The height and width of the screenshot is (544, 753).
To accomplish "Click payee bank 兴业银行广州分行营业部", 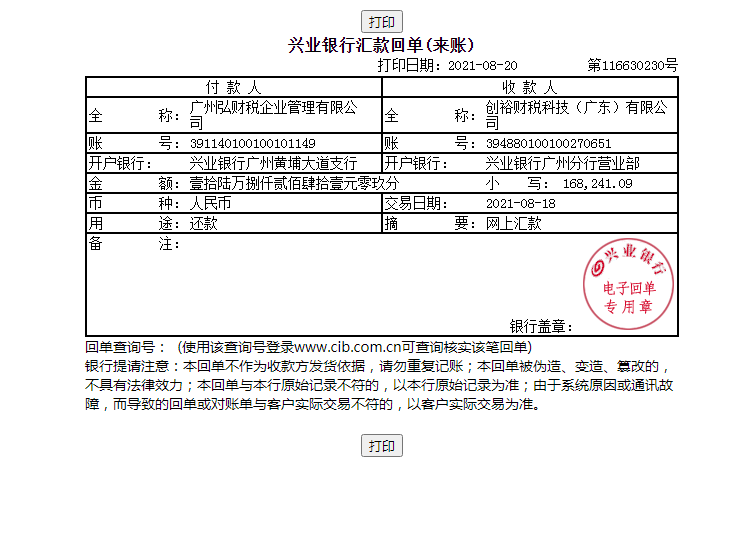I will click(x=562, y=163).
